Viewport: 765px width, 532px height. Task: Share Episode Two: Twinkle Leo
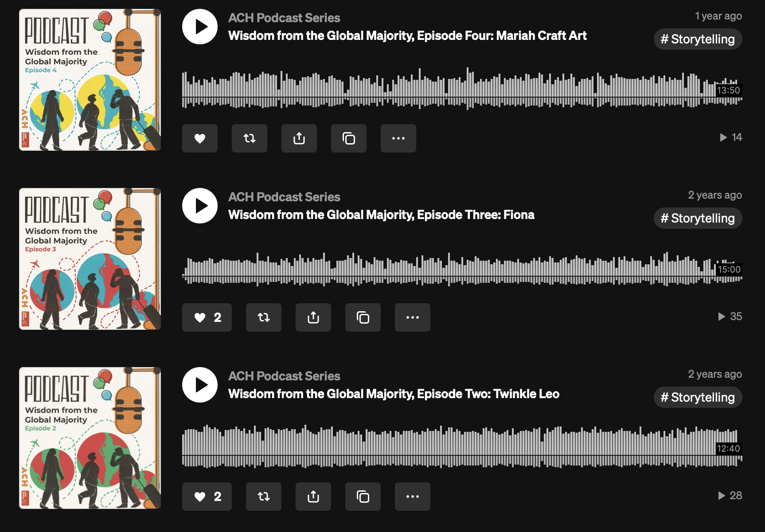pyautogui.click(x=313, y=497)
